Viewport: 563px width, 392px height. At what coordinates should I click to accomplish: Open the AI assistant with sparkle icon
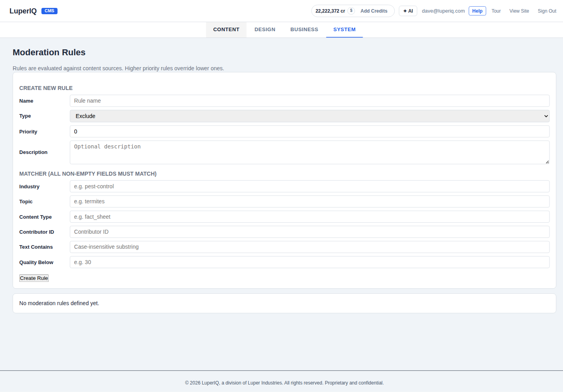tap(408, 11)
